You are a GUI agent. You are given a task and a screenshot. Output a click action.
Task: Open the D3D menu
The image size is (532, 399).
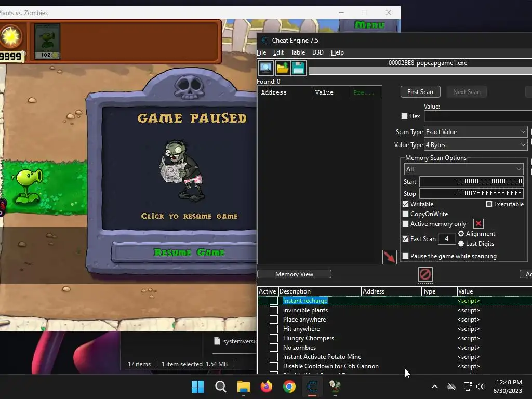tap(317, 52)
